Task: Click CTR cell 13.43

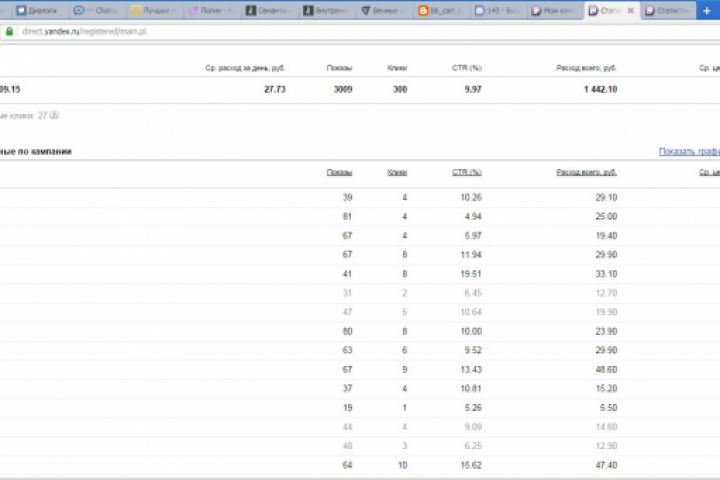Action: (471, 369)
